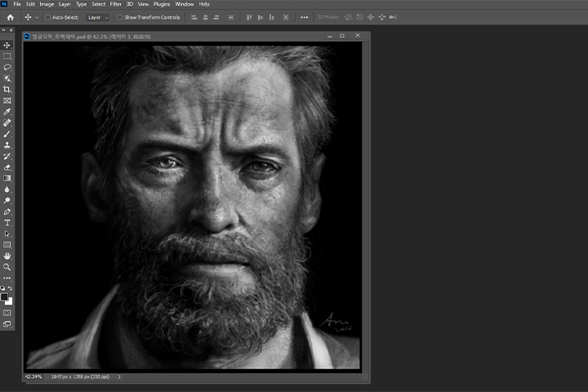Open the Image menu

pos(47,4)
